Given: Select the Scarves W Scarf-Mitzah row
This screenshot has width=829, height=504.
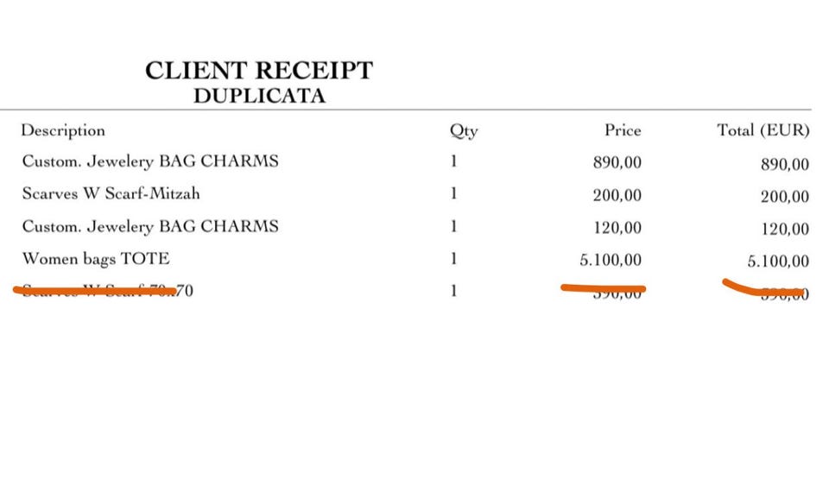Looking at the screenshot, I should [111, 193].
